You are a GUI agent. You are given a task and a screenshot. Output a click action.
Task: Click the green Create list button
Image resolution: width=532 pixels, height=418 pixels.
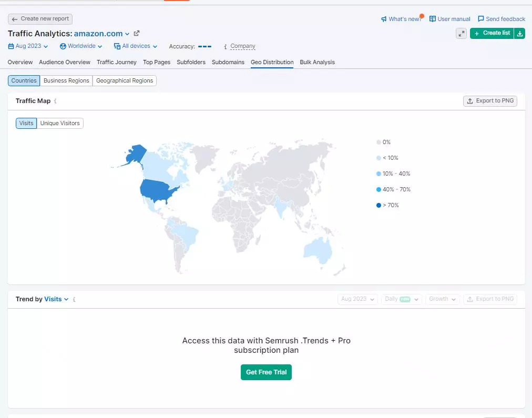pyautogui.click(x=492, y=33)
